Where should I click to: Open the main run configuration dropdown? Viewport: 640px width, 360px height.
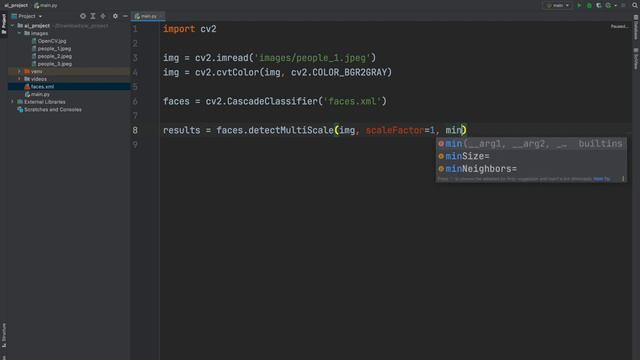[558, 5]
